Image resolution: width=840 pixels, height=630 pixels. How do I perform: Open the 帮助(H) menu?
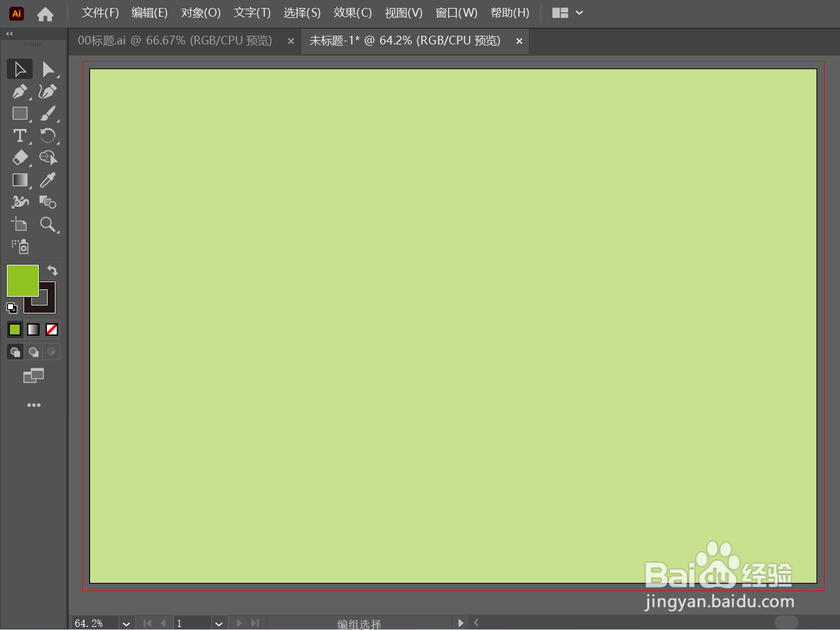pyautogui.click(x=510, y=13)
